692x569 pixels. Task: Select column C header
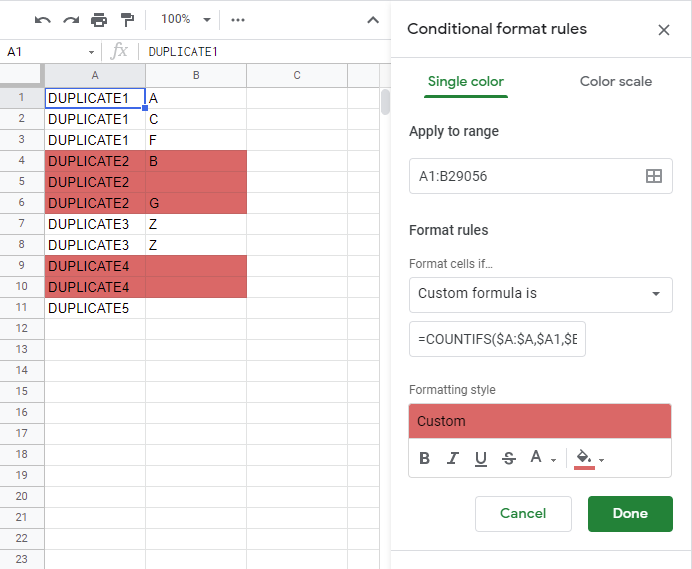297,75
